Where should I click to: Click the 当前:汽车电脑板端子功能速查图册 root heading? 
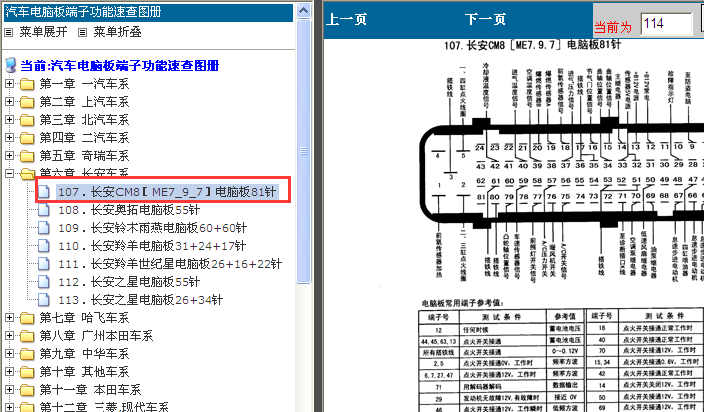[x=119, y=66]
